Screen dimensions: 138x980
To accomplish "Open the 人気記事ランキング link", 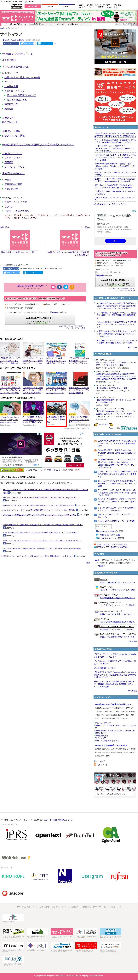I will click(14, 91).
